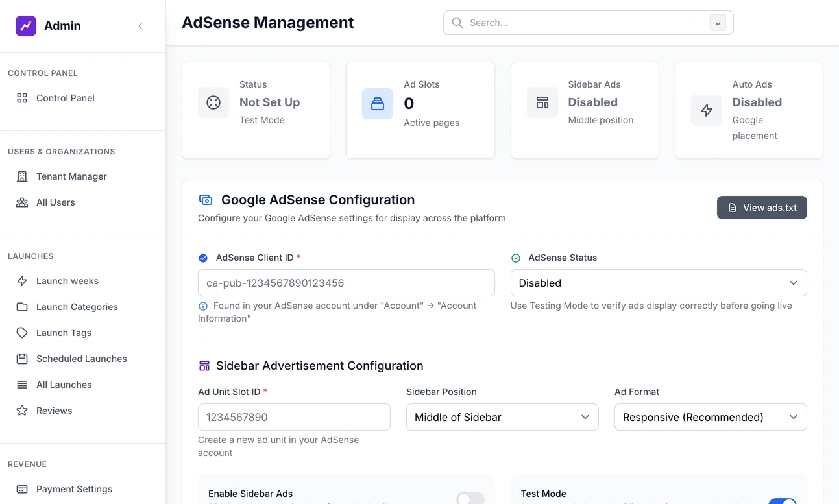Collapse the sidebar with the chevron arrow

141,26
